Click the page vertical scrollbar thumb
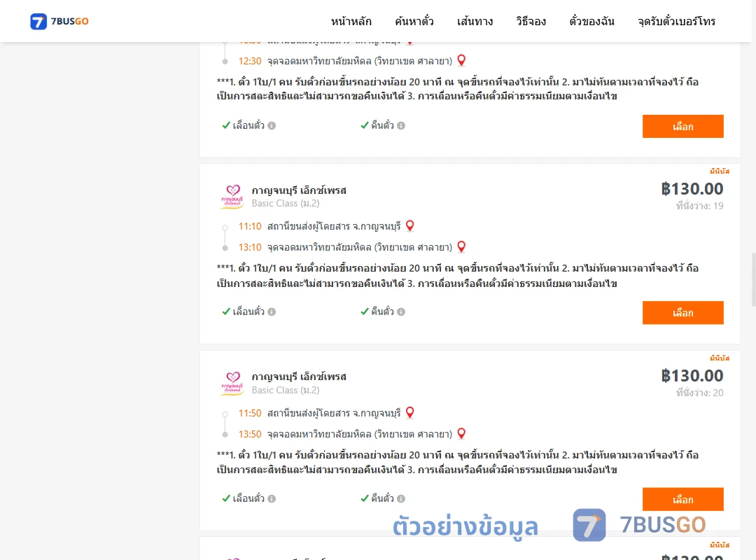756x560 pixels. (x=754, y=280)
